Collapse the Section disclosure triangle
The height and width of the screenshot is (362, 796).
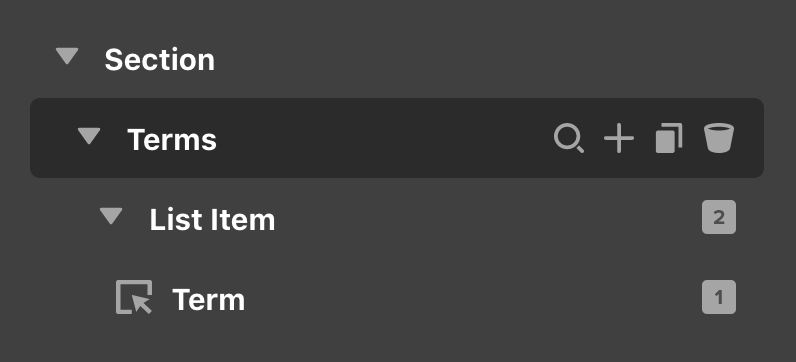click(67, 56)
